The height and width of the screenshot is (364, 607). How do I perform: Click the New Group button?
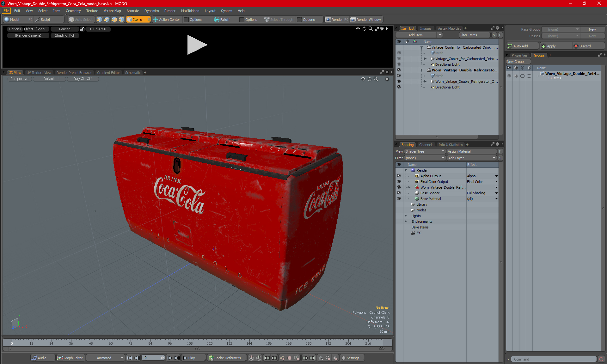(518, 62)
